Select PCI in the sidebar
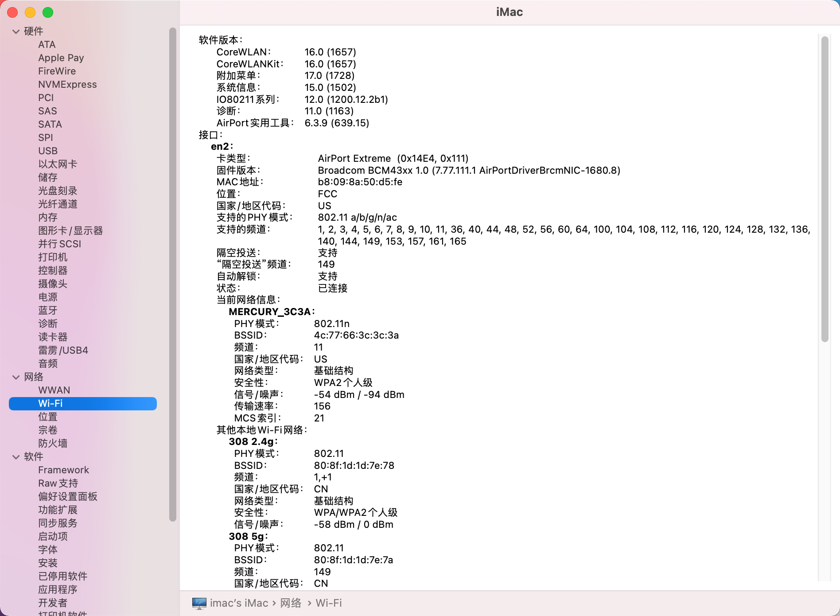This screenshot has width=840, height=616. [x=46, y=98]
